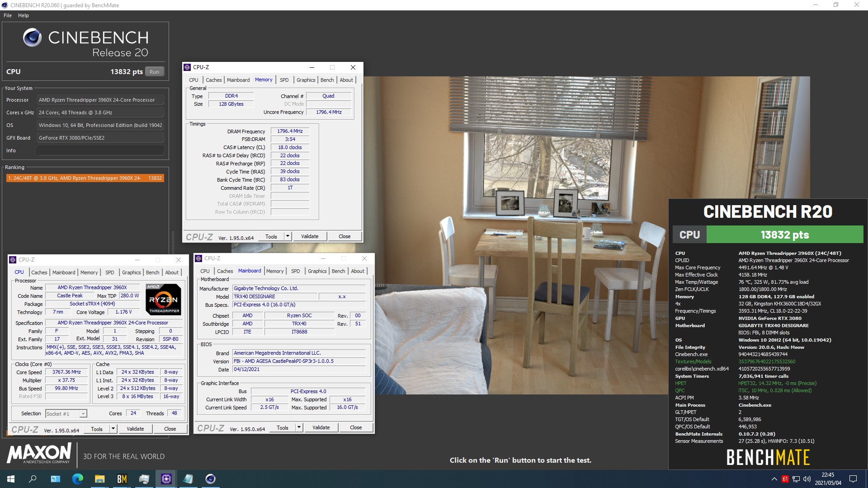The height and width of the screenshot is (488, 868).
Task: Minimize the CPU-Z Memory window
Action: click(x=311, y=67)
